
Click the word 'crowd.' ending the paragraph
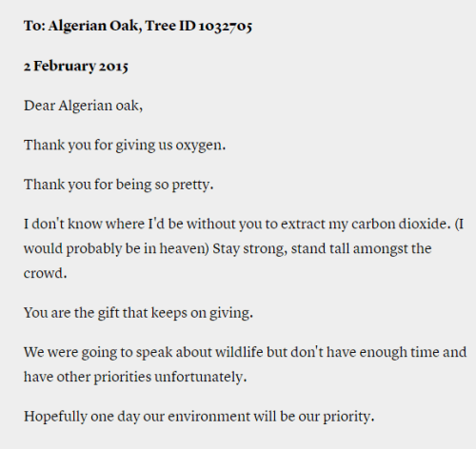coord(45,273)
